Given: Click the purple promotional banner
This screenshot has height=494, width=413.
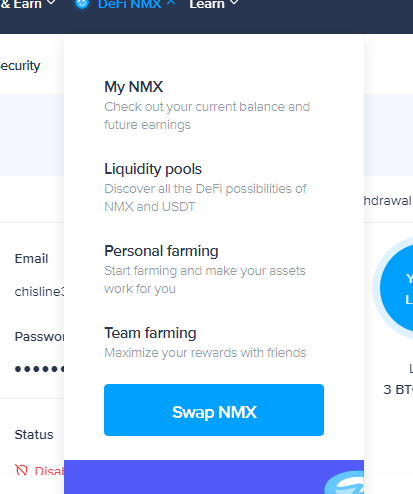Looking at the screenshot, I should pos(214,477).
